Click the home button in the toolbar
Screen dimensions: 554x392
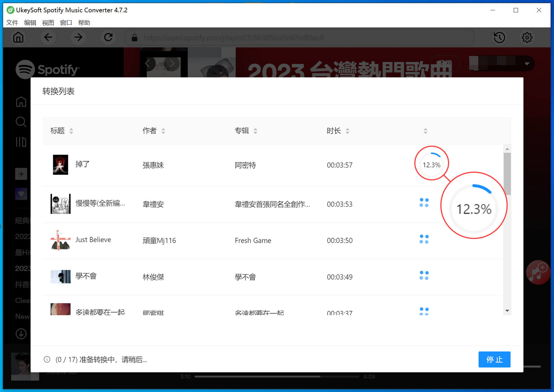[18, 37]
